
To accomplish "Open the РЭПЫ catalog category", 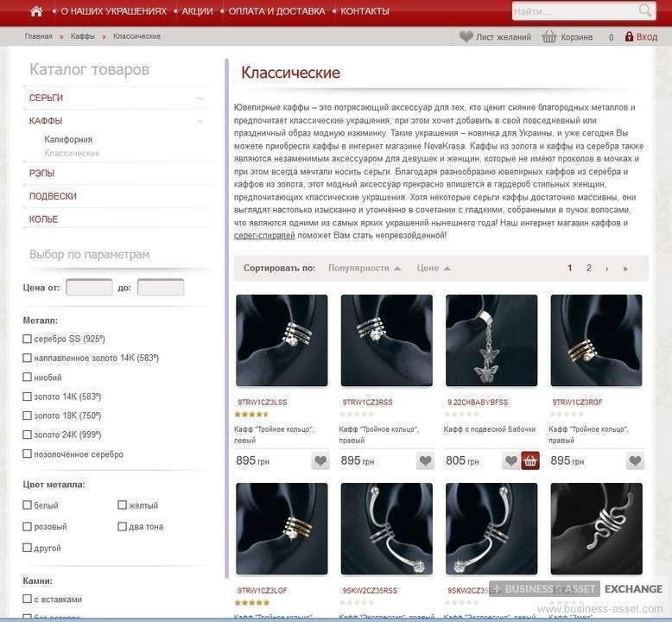I will (41, 173).
